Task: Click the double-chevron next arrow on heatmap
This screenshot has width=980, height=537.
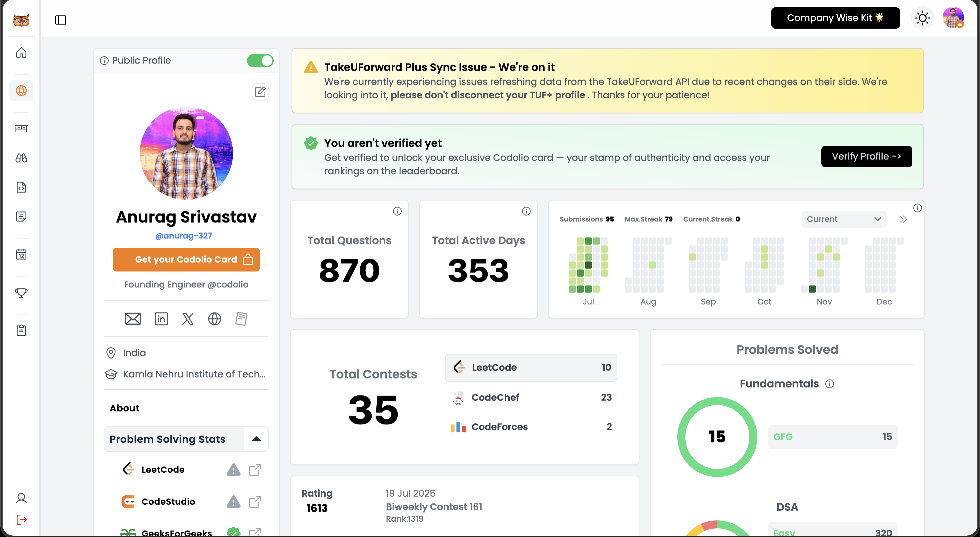Action: coord(903,219)
